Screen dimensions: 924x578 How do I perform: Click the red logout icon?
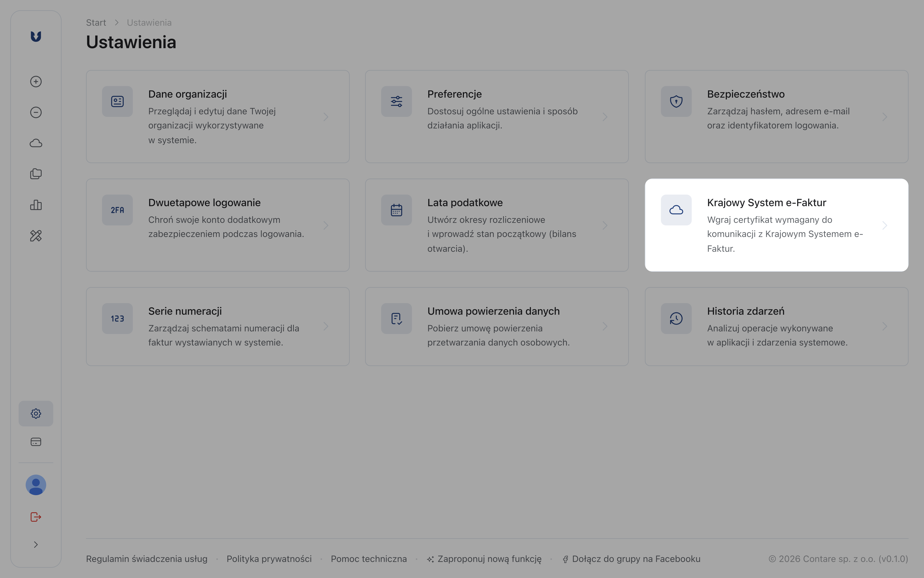click(36, 517)
